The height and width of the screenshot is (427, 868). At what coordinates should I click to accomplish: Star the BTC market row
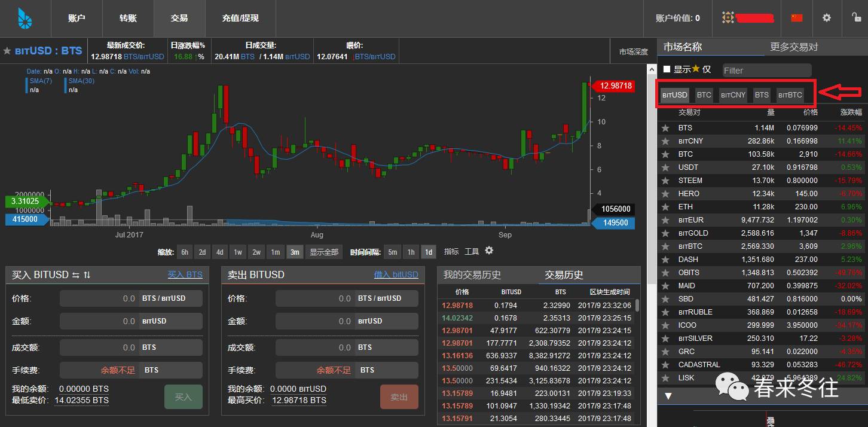coord(665,154)
